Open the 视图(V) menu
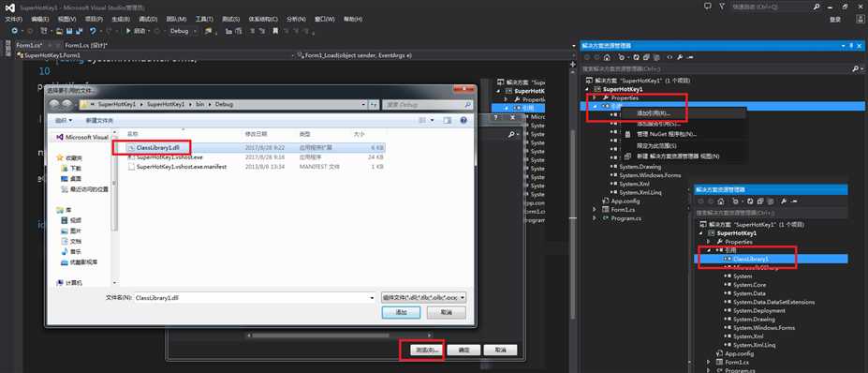 [x=67, y=19]
